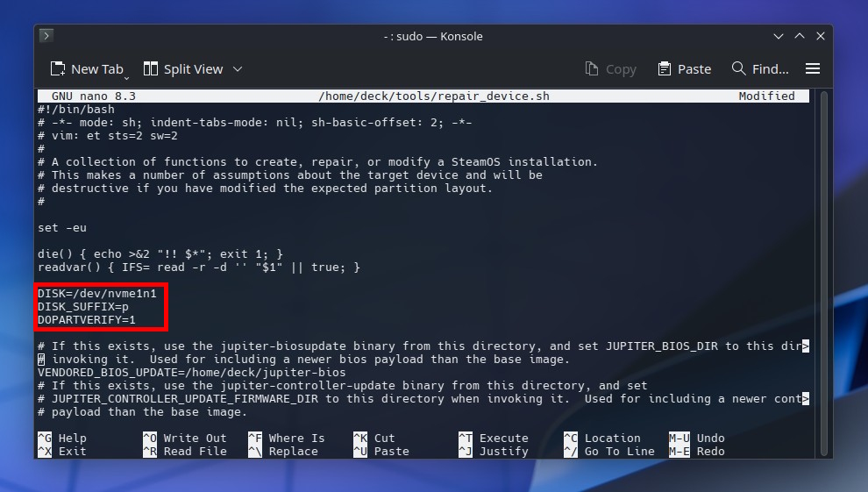
Task: Click the mode: sh comment line
Action: tap(254, 122)
